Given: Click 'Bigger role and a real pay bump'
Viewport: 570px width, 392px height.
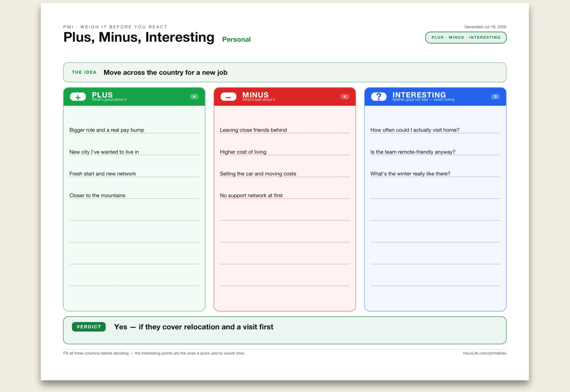Looking at the screenshot, I should (107, 130).
